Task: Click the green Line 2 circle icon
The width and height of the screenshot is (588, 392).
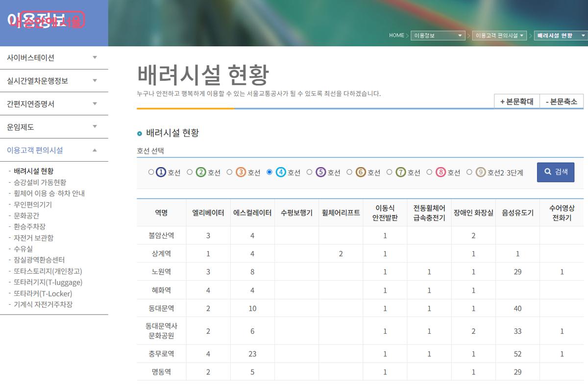Action: (201, 172)
